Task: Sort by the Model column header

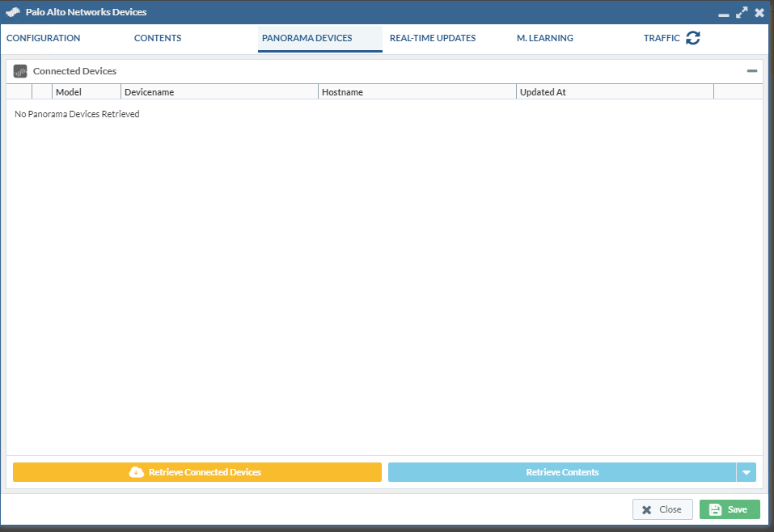Action: tap(87, 92)
